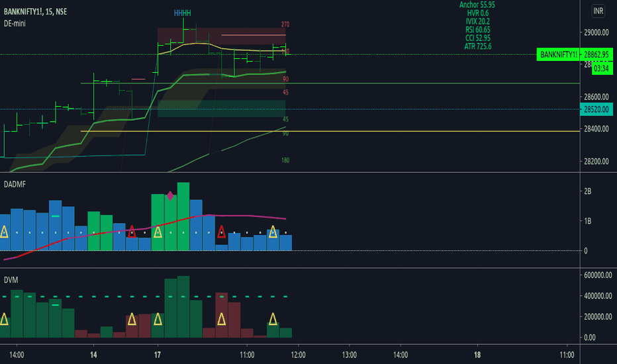Screen dimensions: 617x364
Task: Click the yellow triangle at 17 in DADMF
Action: 158,232
